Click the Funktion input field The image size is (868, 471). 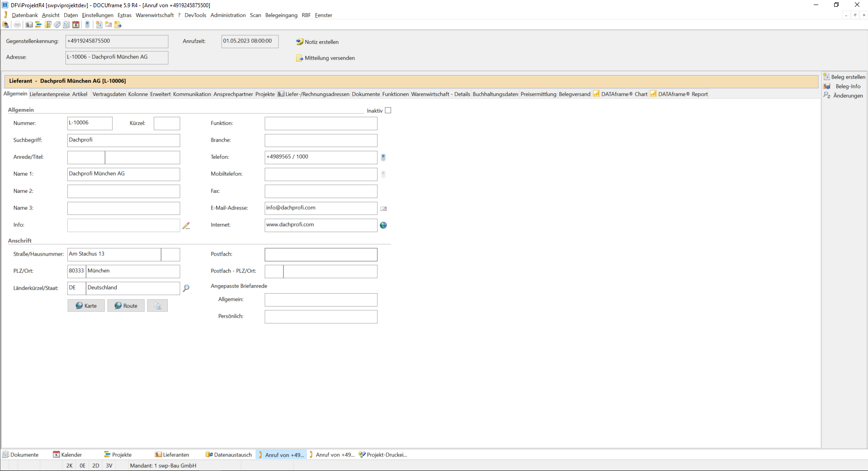click(x=321, y=124)
